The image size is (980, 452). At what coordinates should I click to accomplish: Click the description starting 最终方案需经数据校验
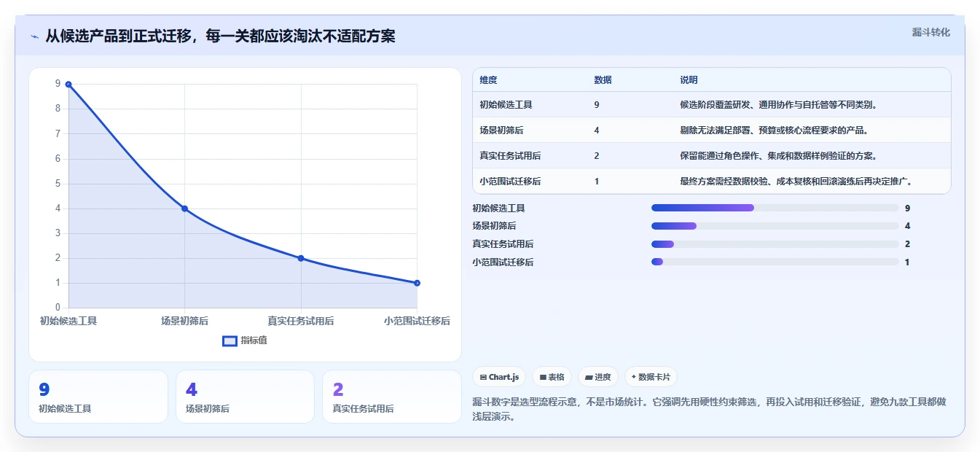point(796,181)
